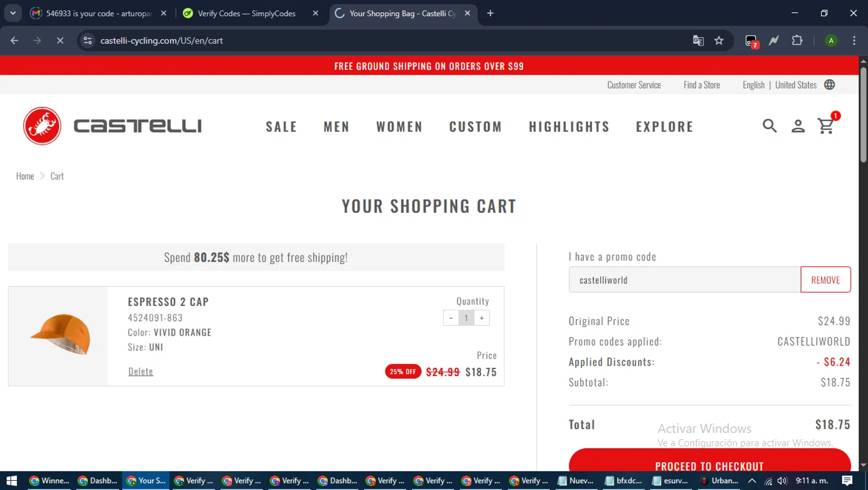This screenshot has height=490, width=868.
Task: Click the 25% OFF discount badge
Action: pyautogui.click(x=403, y=371)
